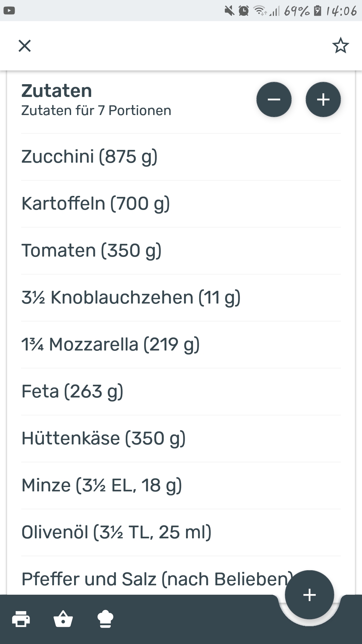The height and width of the screenshot is (644, 362).
Task: Tap the Hüttenkäse (350 g) ingredient
Action: [104, 438]
